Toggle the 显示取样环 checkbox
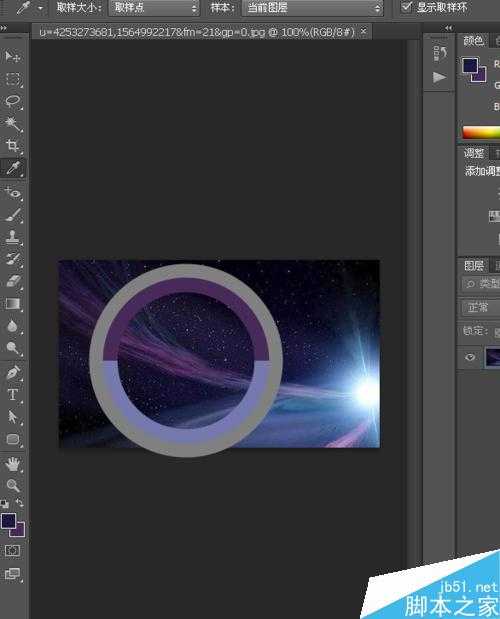 406,7
